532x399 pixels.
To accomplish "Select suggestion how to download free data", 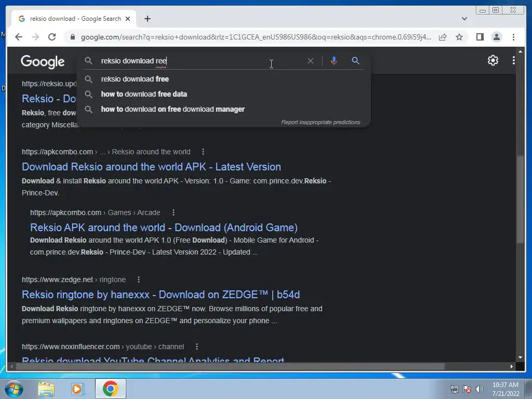I will 224,94.
